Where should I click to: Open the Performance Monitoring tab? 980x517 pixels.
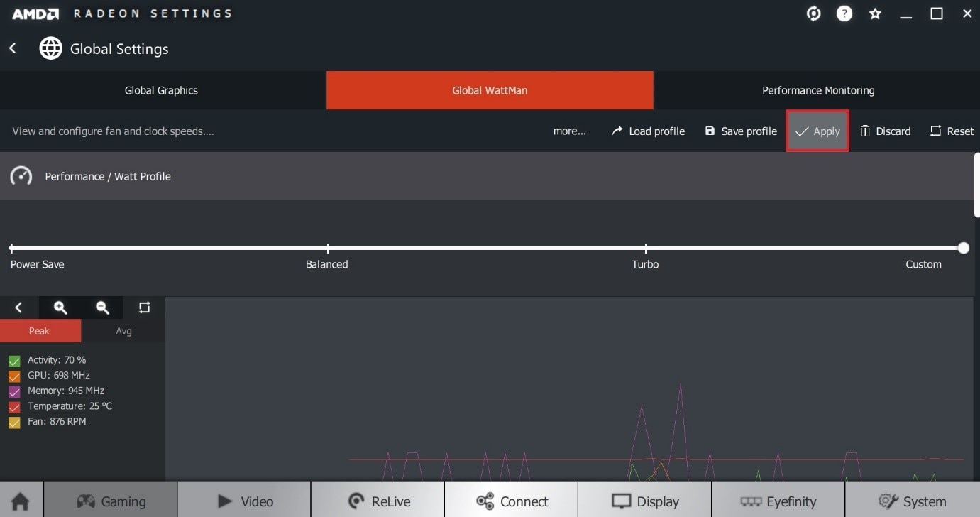817,90
